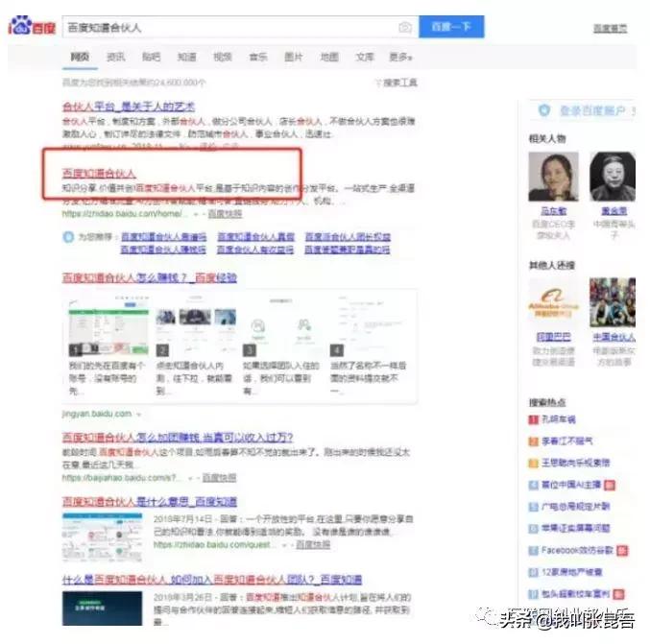The image size is (650, 644).
Task: Click the red tag badge after 首位中国AI主播
Action: pyautogui.click(x=610, y=485)
